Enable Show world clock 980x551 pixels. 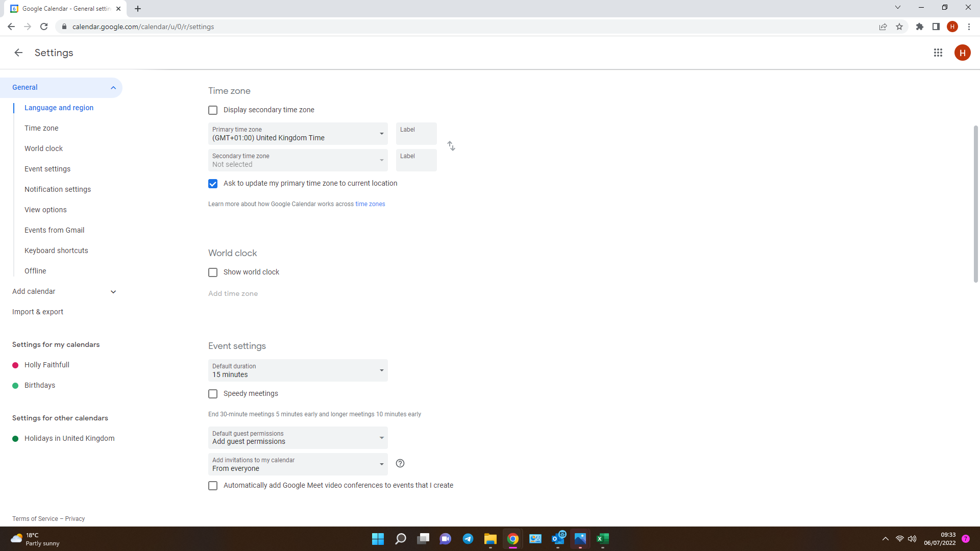[x=213, y=272]
